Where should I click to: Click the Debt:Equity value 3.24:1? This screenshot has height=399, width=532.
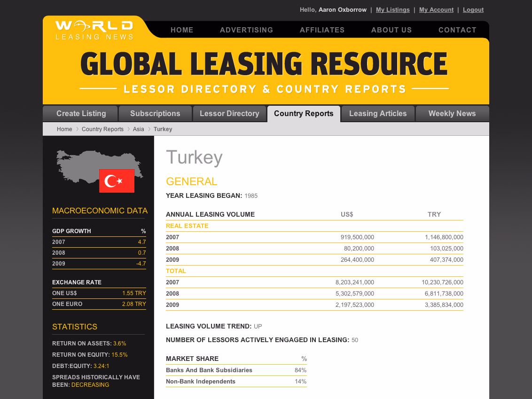[x=102, y=366]
